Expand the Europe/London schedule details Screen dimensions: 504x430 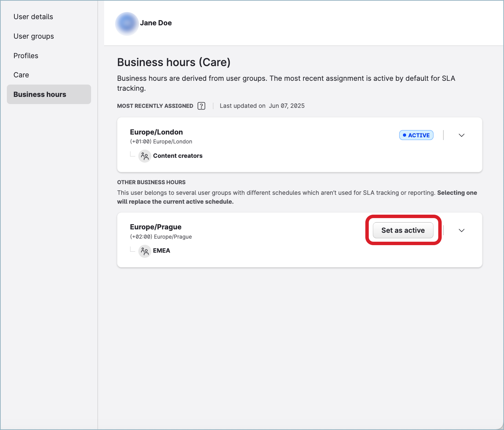click(461, 135)
